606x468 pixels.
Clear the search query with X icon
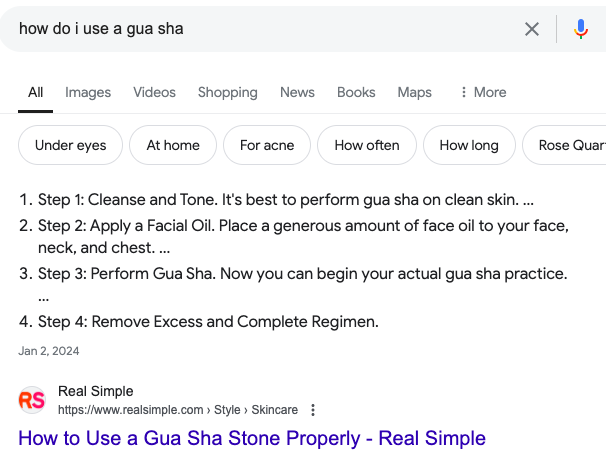click(532, 29)
